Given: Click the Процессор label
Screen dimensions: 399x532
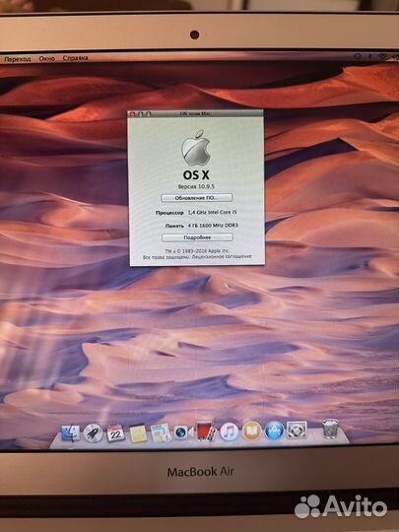Looking at the screenshot, I should [169, 213].
